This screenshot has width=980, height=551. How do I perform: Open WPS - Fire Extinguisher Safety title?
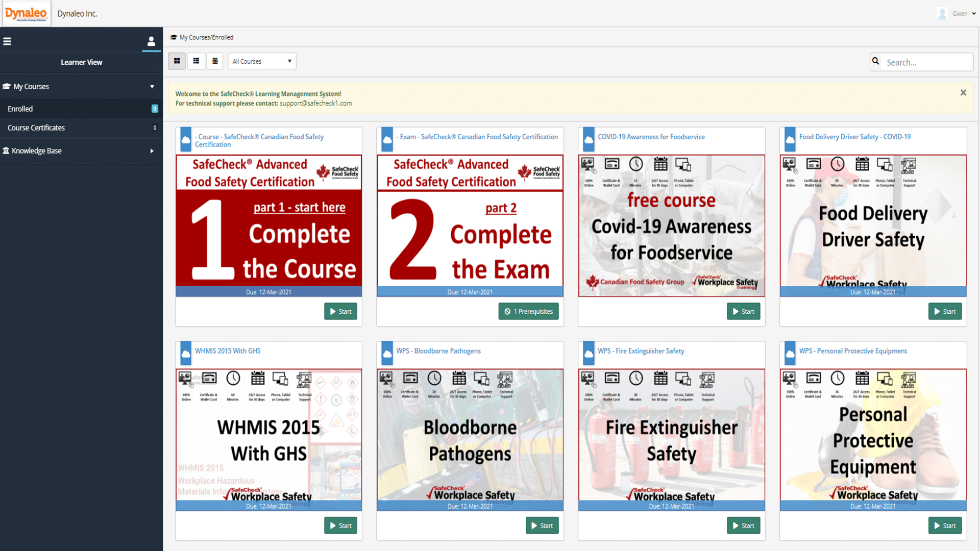click(641, 351)
